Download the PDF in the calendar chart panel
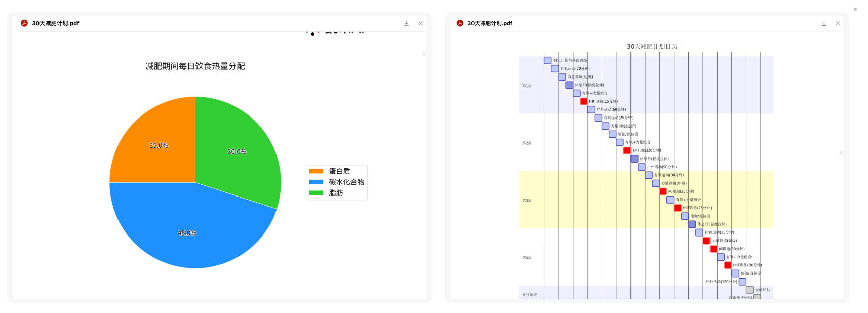The width and height of the screenshot is (868, 313). coord(824,23)
